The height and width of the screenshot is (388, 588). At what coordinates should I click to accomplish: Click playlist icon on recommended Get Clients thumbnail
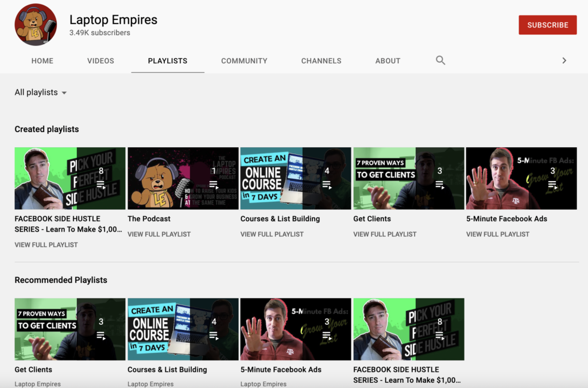coord(101,336)
